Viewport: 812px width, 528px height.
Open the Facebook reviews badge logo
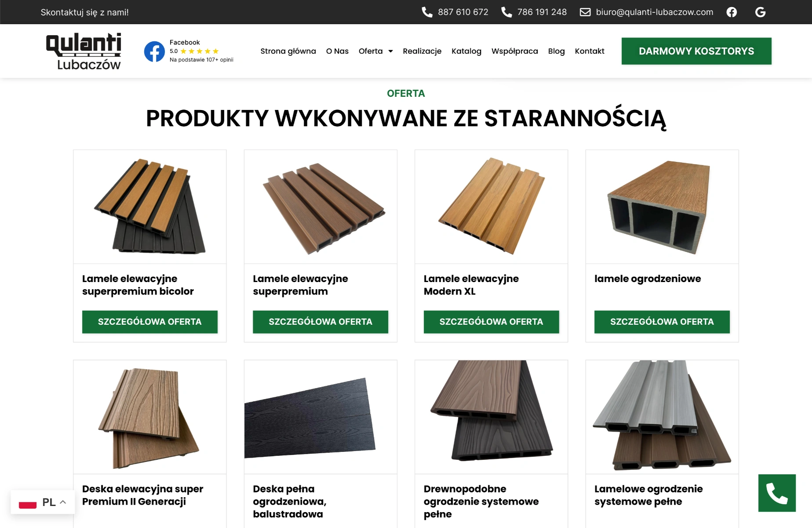154,51
